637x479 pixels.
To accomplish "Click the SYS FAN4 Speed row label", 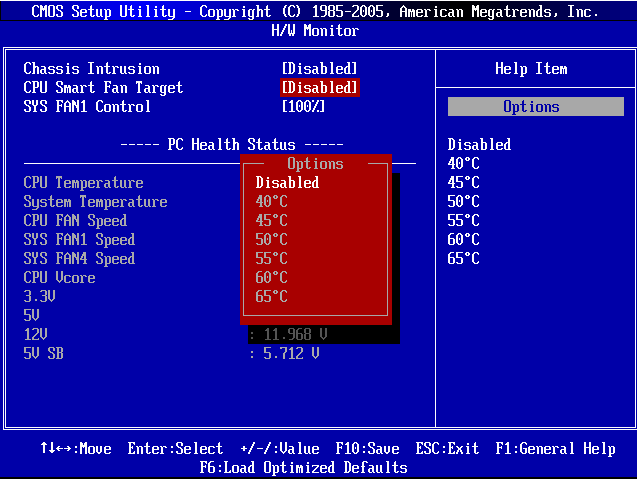I will pos(79,259).
